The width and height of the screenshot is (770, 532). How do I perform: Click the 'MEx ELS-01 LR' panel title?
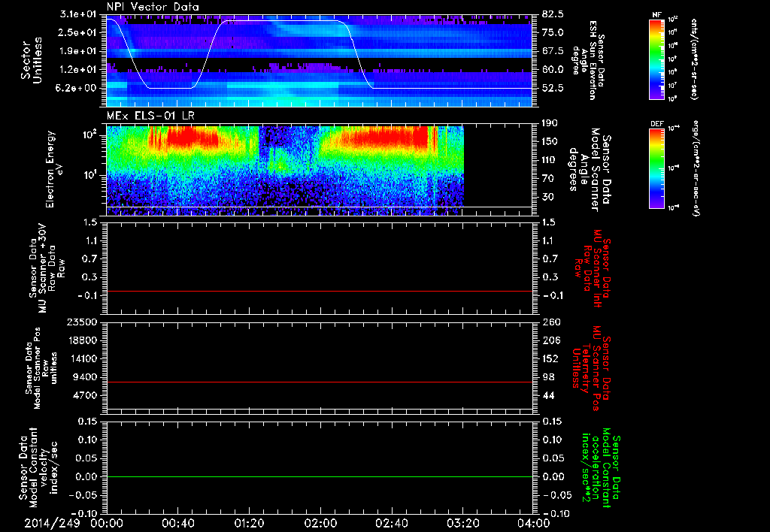click(x=150, y=116)
